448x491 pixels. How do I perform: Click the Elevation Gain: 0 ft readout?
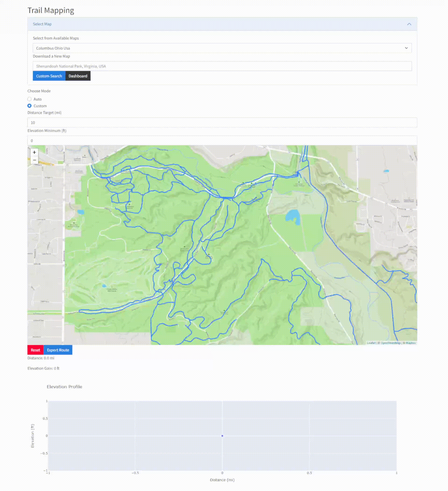pos(43,368)
